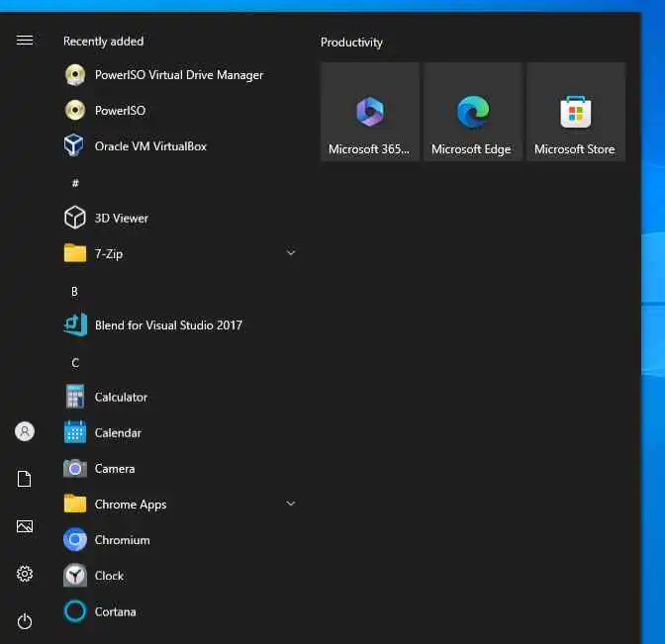Open PowerISO Virtual Drive Manager icon
Screen dimensions: 665x644
tap(75, 75)
